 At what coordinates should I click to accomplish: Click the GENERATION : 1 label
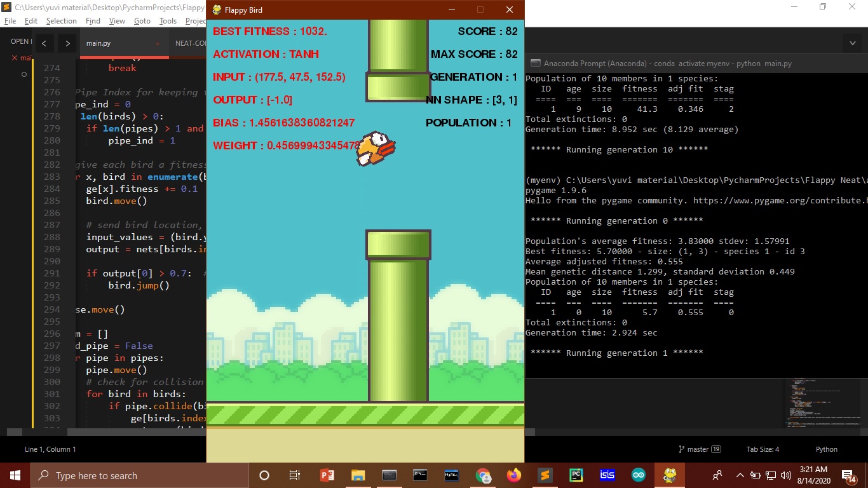pos(474,77)
